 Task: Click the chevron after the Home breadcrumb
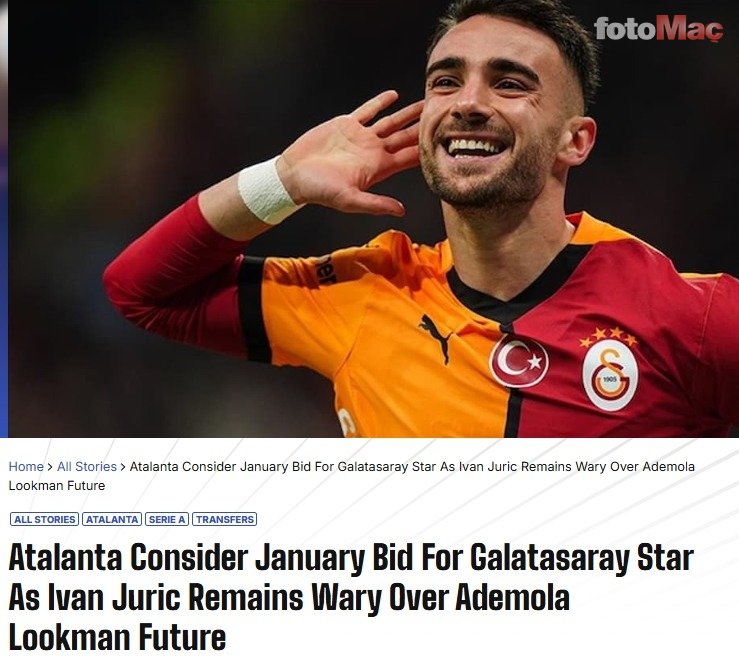[x=50, y=467]
